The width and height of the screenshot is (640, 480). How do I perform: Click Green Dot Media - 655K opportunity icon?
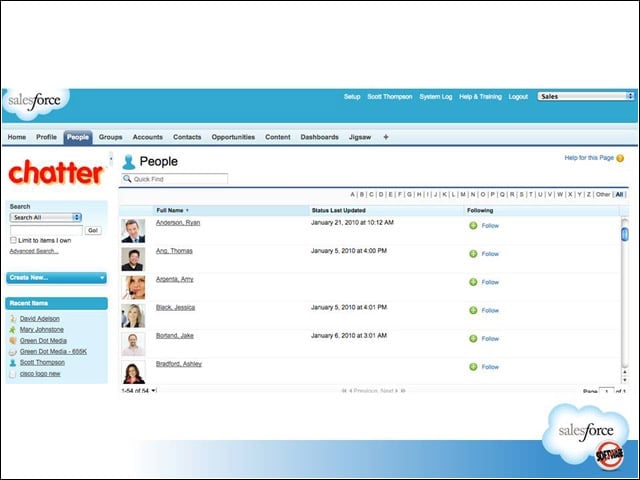pyautogui.click(x=13, y=351)
